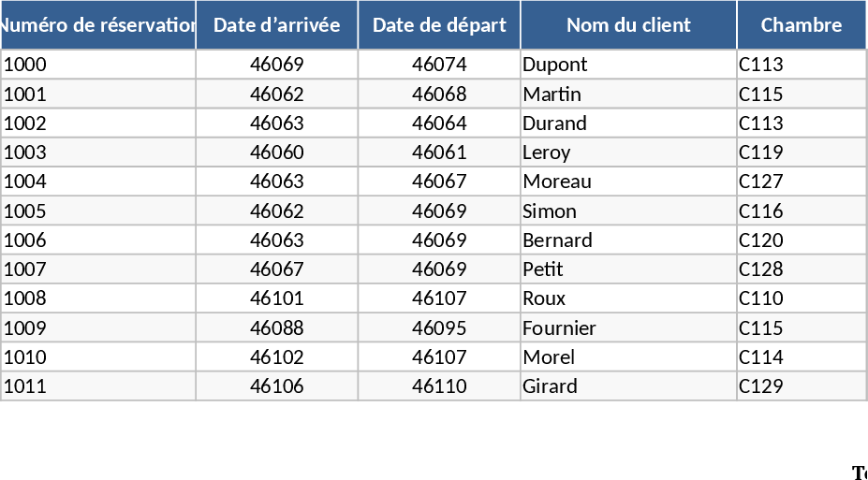Select reservation number 1011 cell

pos(97,386)
